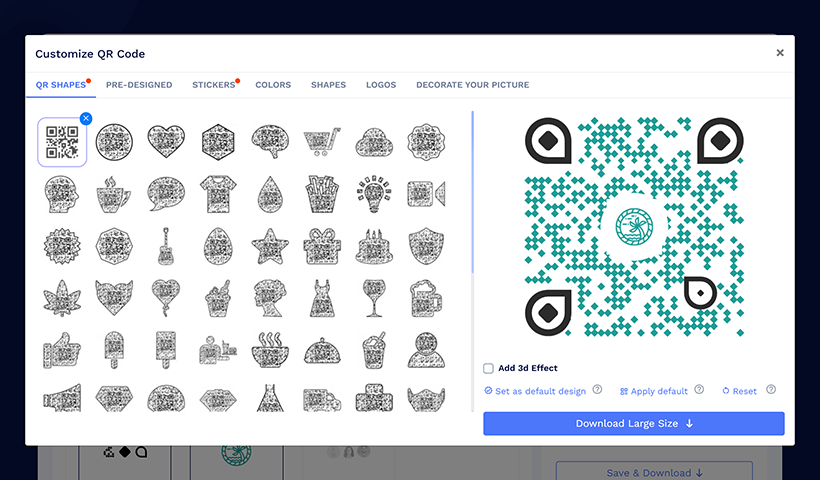Select the human head profile QR shape
This screenshot has width=820, height=480.
[x=62, y=194]
